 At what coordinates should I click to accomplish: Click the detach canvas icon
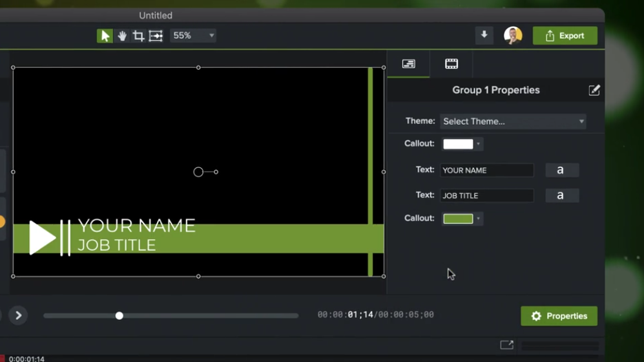click(506, 345)
